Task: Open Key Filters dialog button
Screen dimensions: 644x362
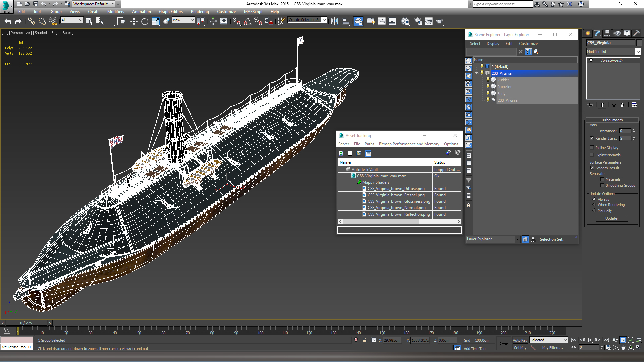Action: tap(552, 348)
